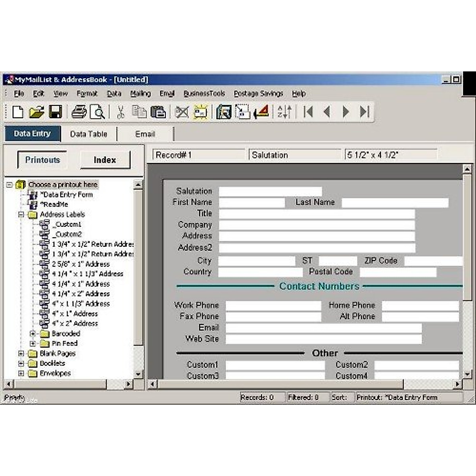476x476 pixels.
Task: Expand the Envelopes folder
Action: click(x=21, y=373)
